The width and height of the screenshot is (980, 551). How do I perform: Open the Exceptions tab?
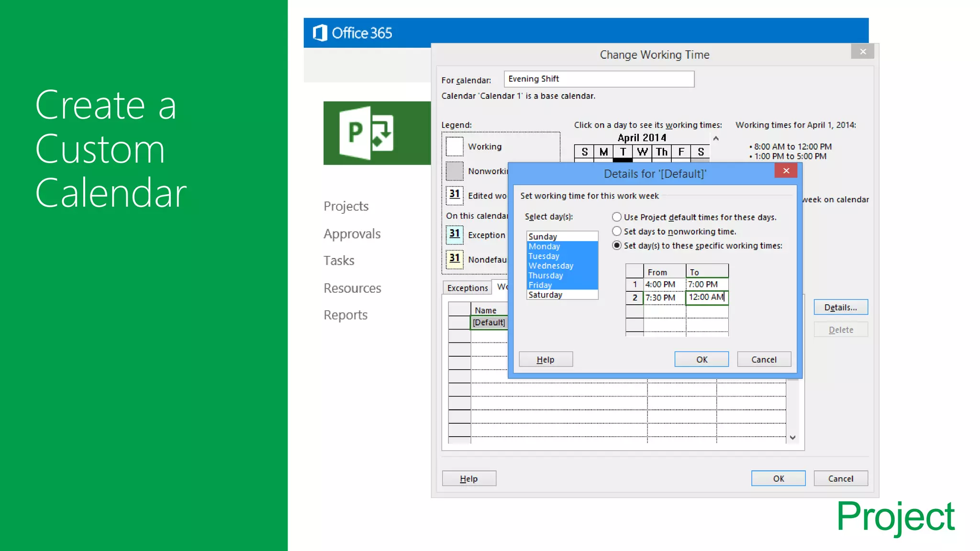[x=467, y=288]
